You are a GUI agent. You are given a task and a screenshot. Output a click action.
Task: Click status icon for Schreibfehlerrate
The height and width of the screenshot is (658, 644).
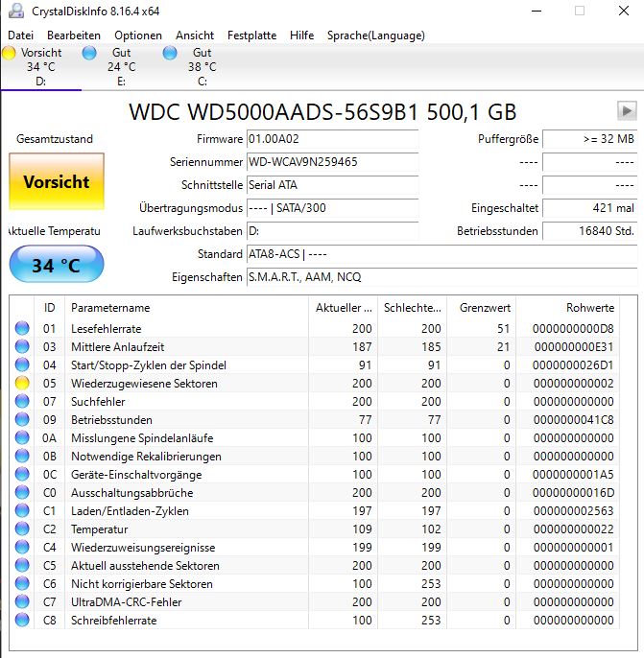point(22,621)
